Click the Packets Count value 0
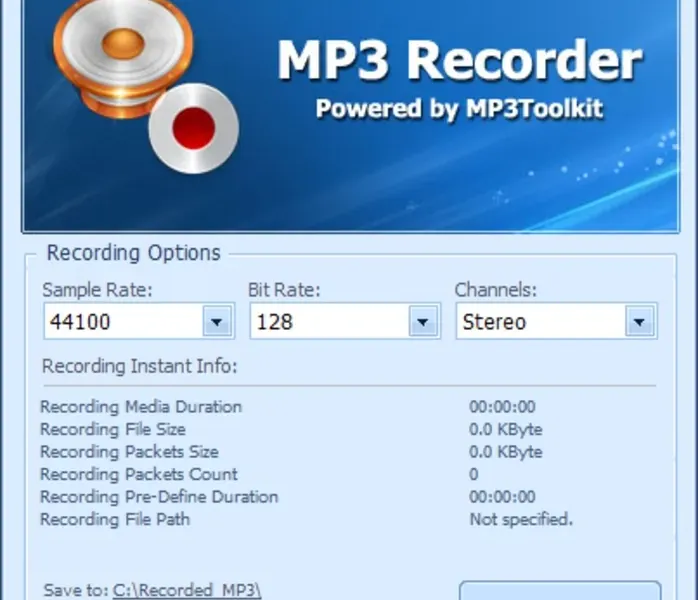The image size is (698, 600). [x=474, y=474]
